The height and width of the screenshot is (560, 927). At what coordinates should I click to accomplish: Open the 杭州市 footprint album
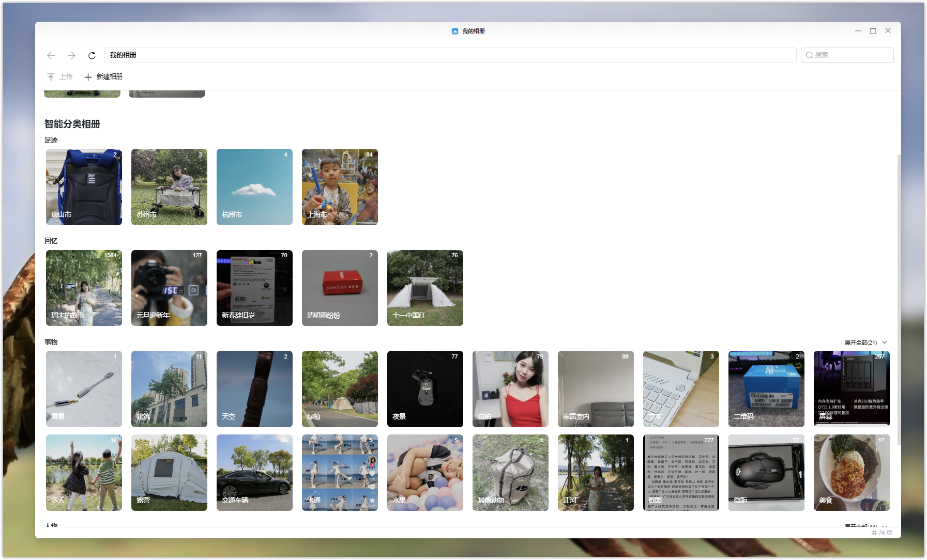tap(254, 187)
